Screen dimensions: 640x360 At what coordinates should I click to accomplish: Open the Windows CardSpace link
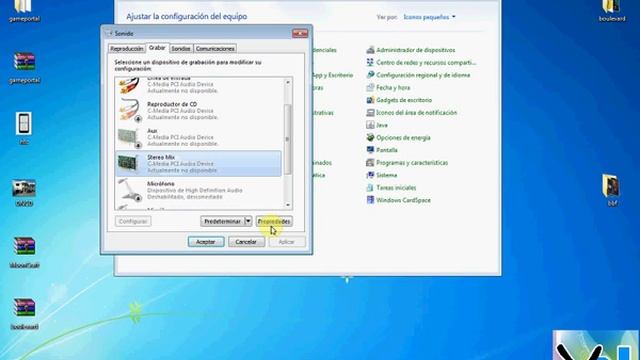403,200
